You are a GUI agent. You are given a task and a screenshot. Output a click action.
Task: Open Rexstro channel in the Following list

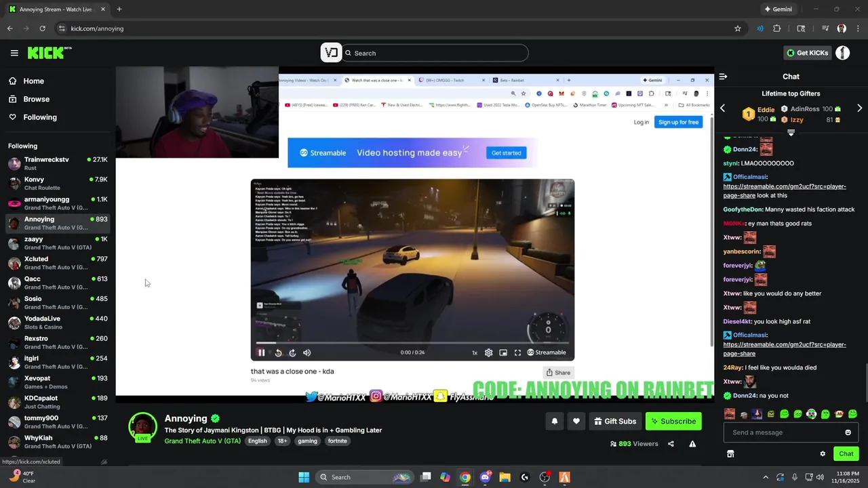(x=58, y=342)
